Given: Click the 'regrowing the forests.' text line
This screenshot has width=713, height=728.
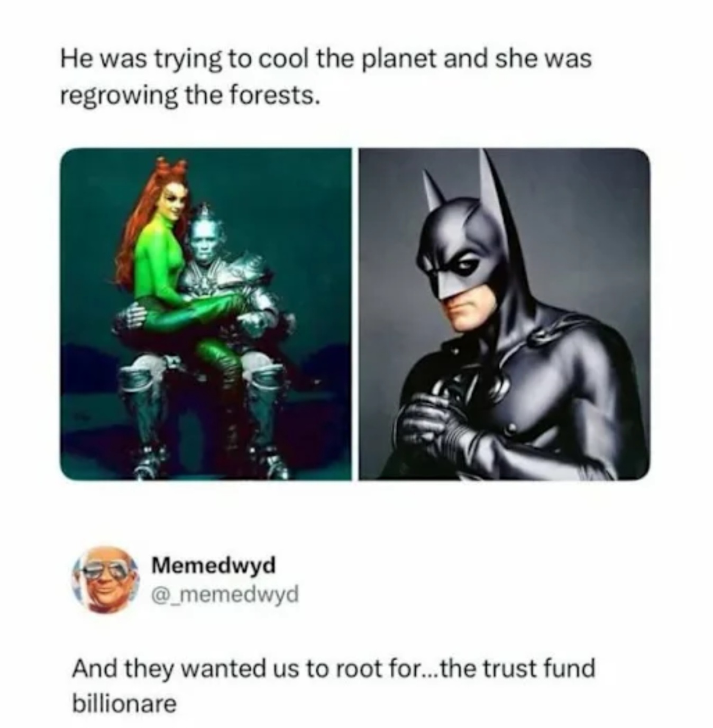Looking at the screenshot, I should (190, 96).
